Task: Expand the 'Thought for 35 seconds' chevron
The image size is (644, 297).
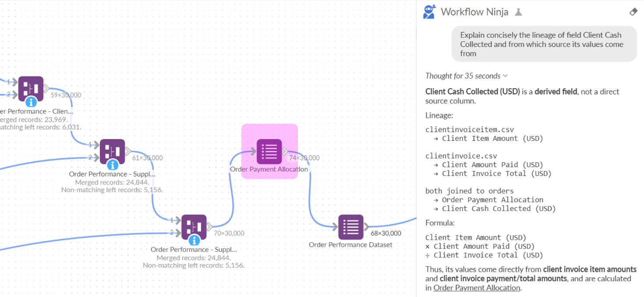Action: click(505, 76)
